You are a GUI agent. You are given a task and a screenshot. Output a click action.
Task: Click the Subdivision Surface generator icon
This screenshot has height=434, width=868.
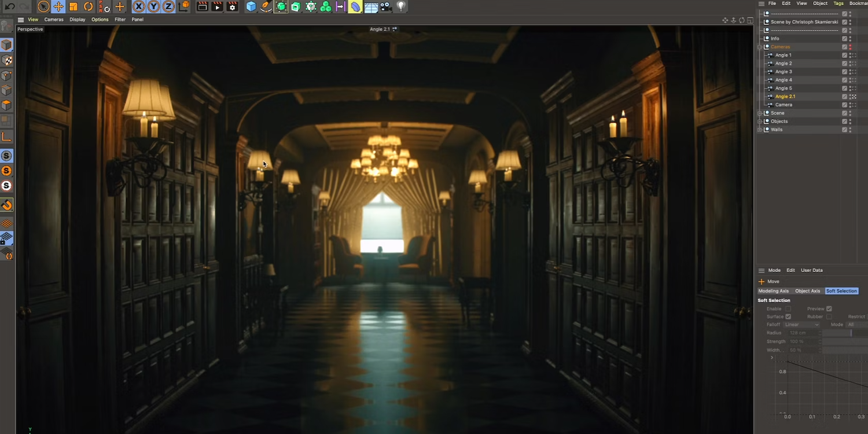click(281, 6)
